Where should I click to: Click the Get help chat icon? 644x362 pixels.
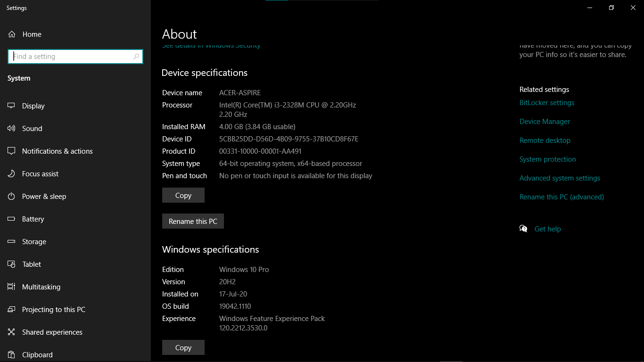523,229
